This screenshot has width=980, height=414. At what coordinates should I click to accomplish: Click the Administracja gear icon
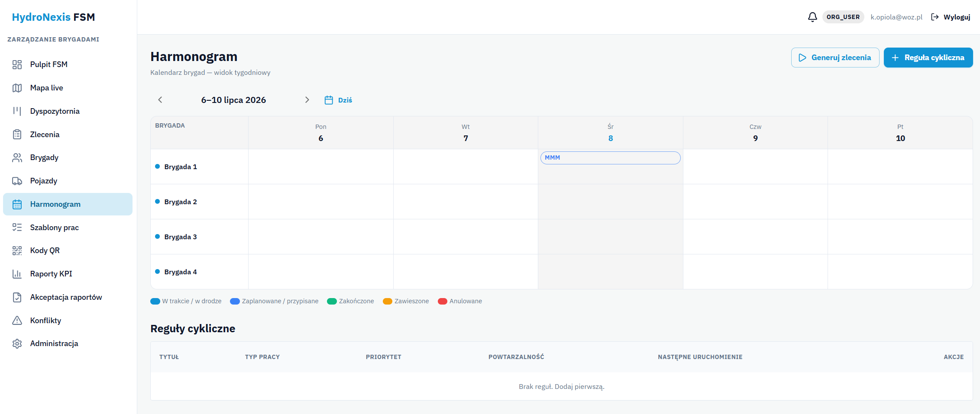click(17, 343)
